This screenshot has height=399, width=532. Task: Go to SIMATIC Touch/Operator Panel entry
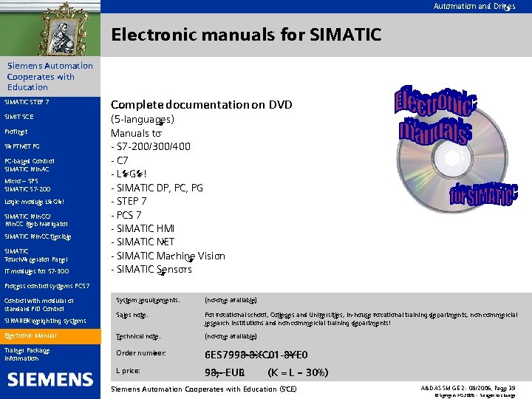pyautogui.click(x=36, y=256)
